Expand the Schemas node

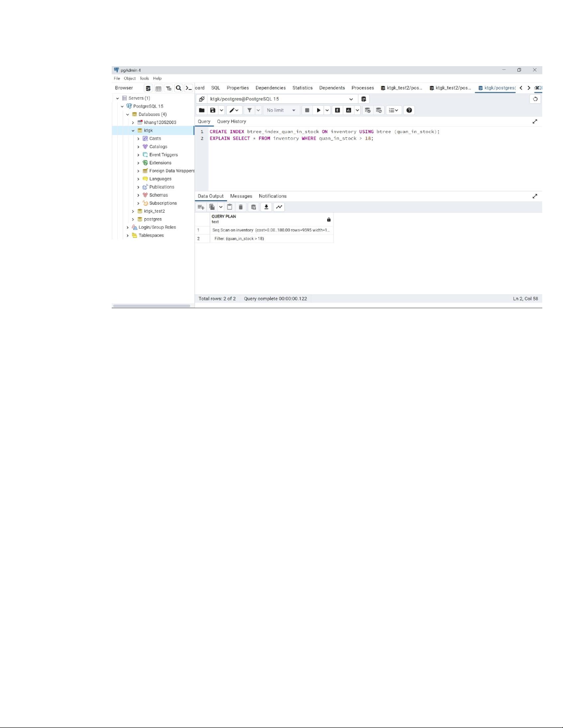[138, 195]
